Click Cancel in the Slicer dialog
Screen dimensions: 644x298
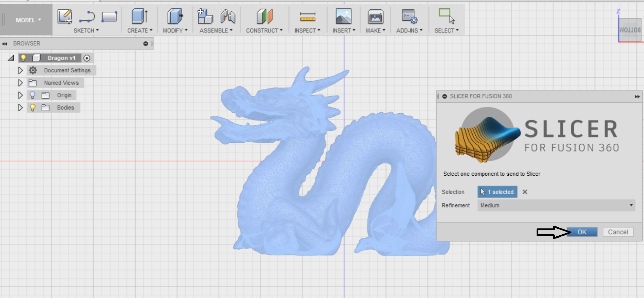[x=618, y=232]
